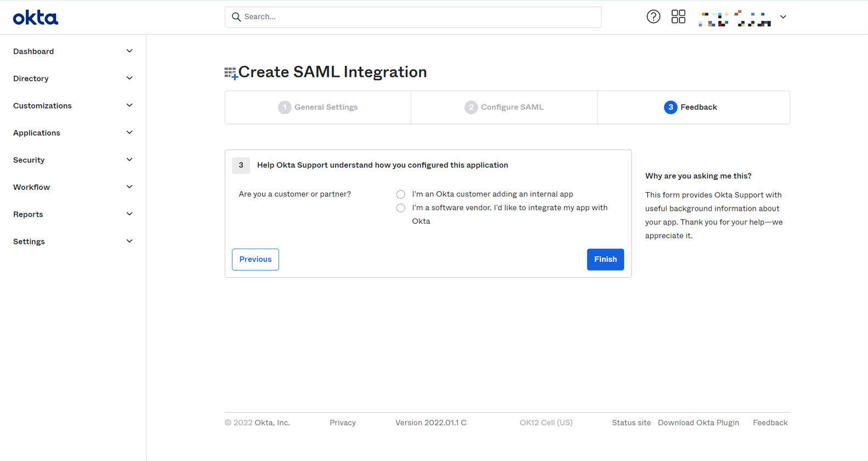Click step 2 number circle

click(x=471, y=108)
